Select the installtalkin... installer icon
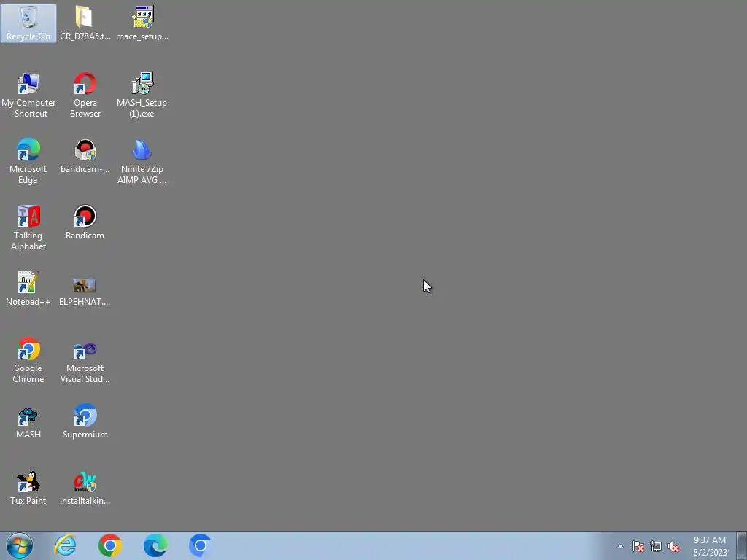The height and width of the screenshot is (560, 747). (x=85, y=488)
